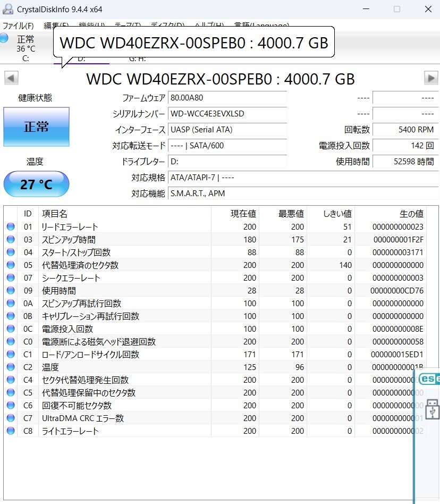Click the status circle for ロード/アンロードサイクル回数
440x504 pixels.
(11, 354)
